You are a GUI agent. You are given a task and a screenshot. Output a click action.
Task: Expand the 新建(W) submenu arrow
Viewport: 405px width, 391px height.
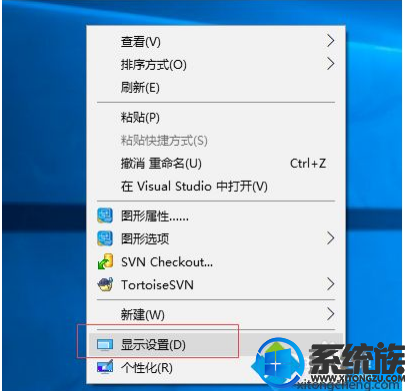pos(330,314)
